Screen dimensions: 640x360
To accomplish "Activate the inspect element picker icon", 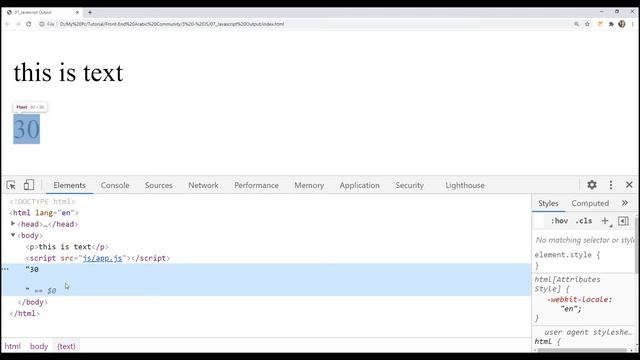I will [x=11, y=185].
